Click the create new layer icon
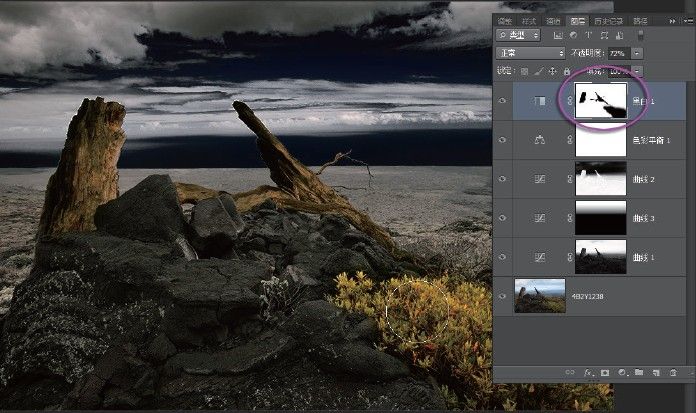Viewport: 696px width, 413px height. 657,373
